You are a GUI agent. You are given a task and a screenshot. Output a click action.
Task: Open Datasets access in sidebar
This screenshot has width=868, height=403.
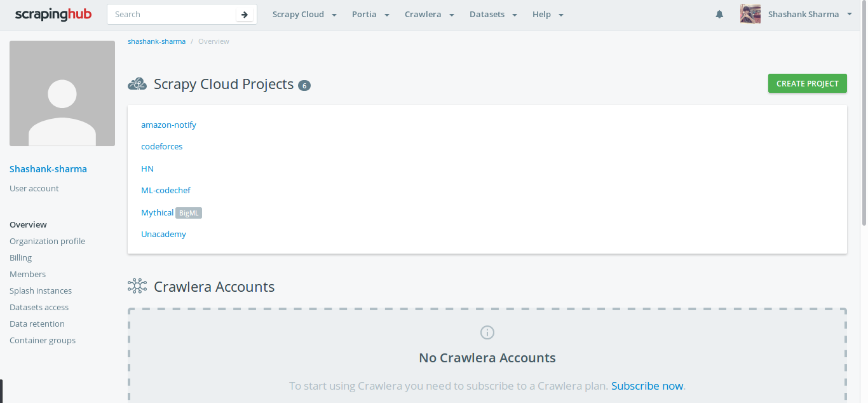(x=39, y=307)
